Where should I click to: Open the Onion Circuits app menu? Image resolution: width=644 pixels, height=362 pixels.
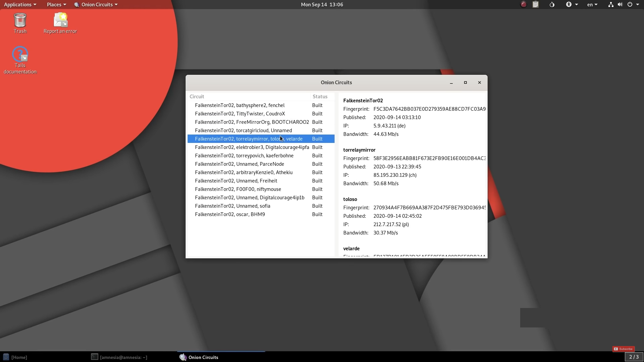click(96, 4)
